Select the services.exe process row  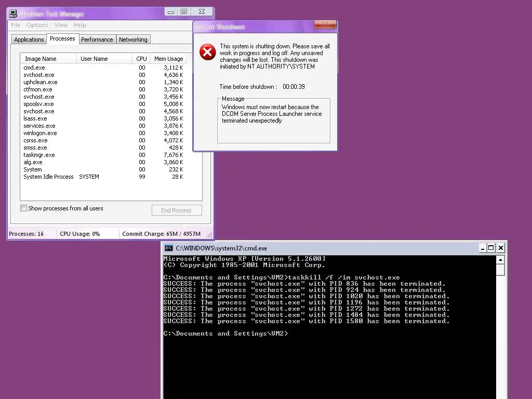point(103,126)
